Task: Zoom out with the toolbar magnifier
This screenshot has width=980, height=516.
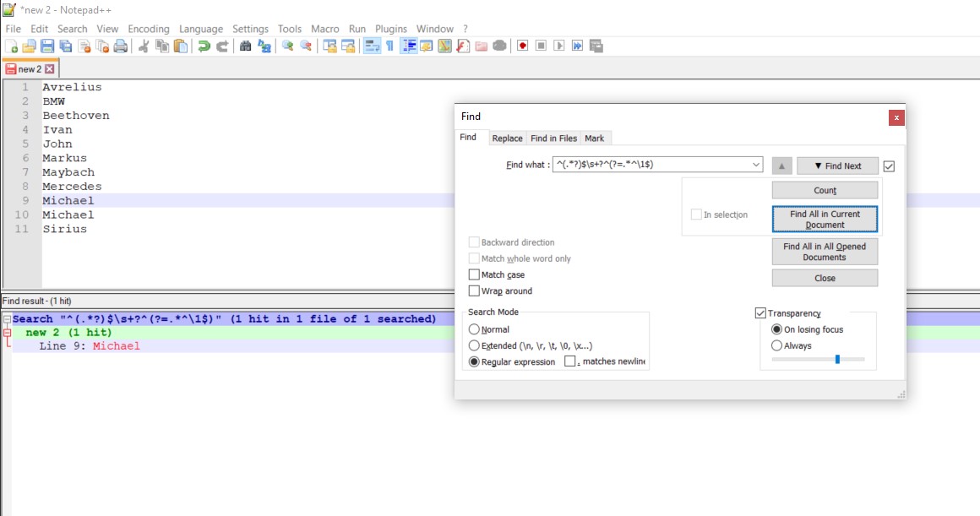Action: click(306, 46)
